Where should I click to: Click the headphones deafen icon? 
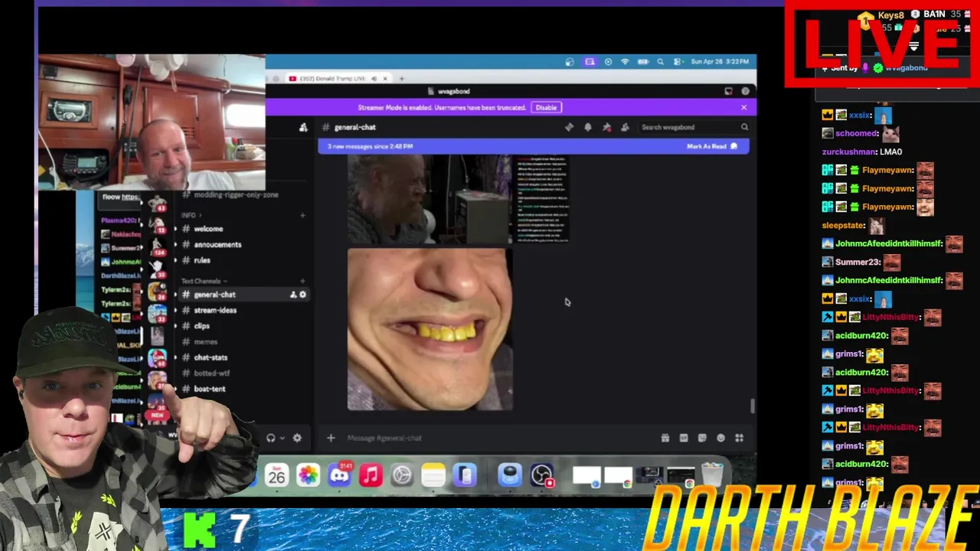point(270,438)
